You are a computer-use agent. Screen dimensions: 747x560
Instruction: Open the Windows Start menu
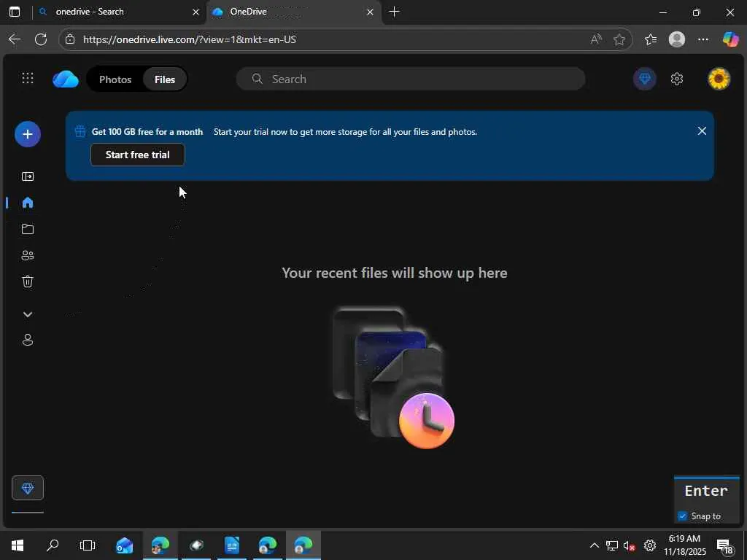coord(18,545)
